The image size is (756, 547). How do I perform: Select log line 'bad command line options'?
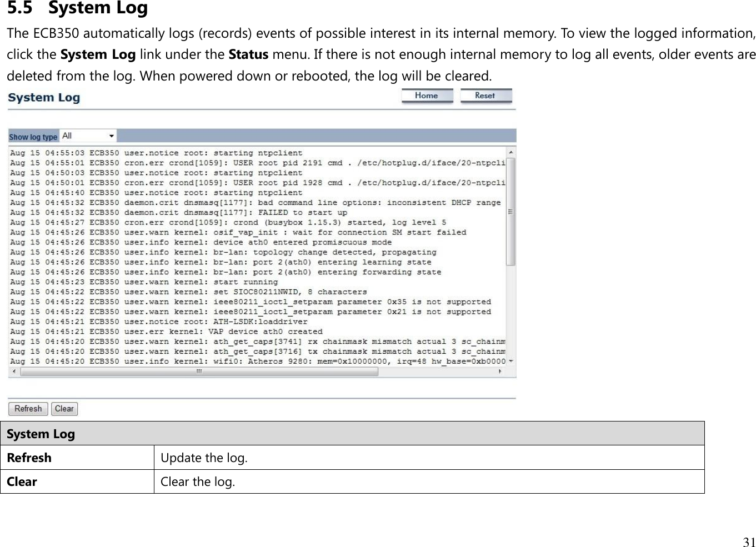(256, 203)
